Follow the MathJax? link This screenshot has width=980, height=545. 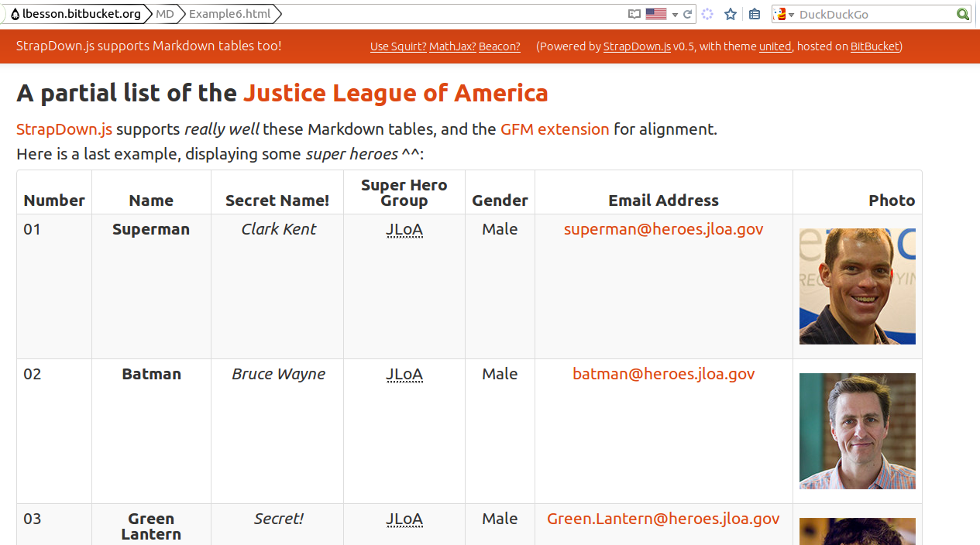(452, 46)
